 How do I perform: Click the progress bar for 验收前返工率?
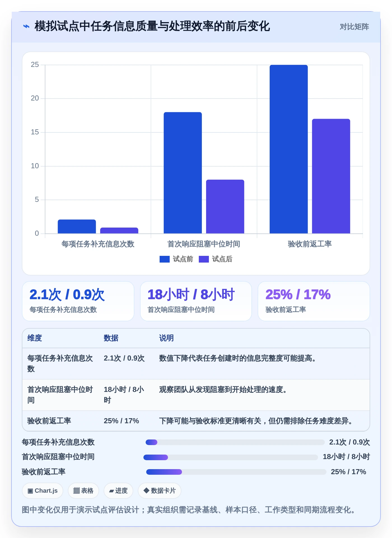coord(236,472)
